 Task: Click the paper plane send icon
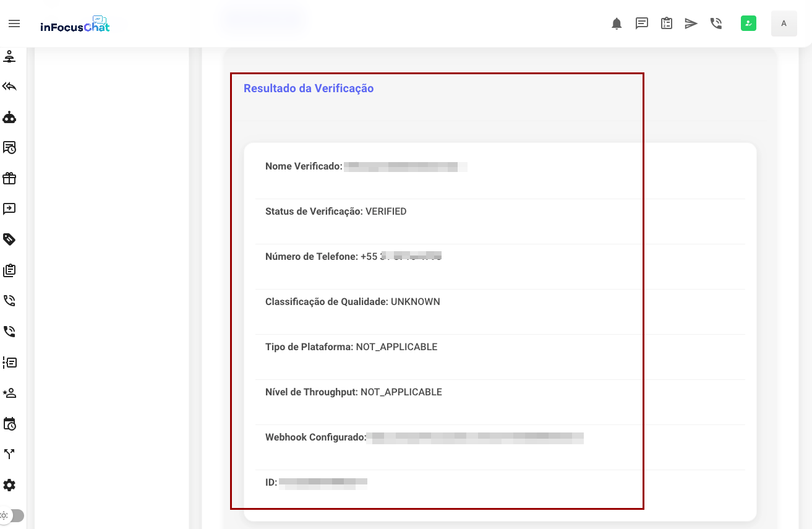pos(691,24)
